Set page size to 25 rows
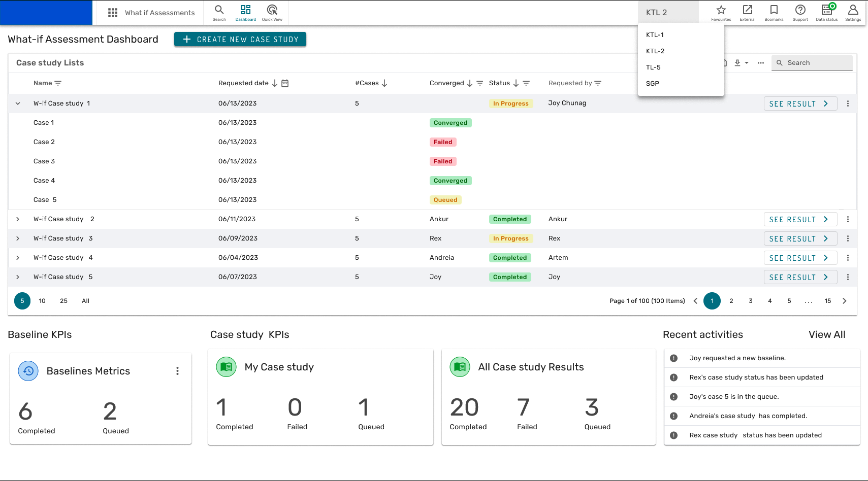Screen dimensions: 868x481 point(63,301)
